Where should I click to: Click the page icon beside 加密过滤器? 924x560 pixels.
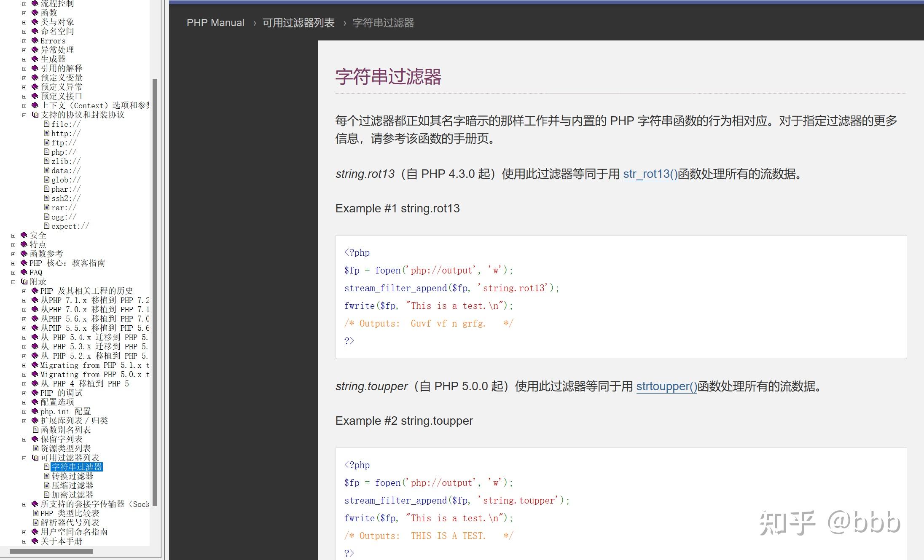(x=47, y=495)
